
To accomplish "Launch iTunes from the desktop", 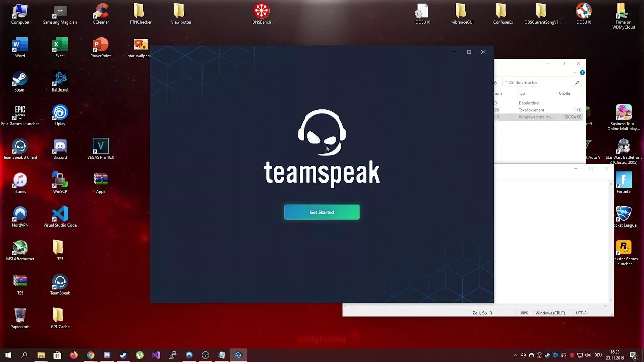I will 20,183.
